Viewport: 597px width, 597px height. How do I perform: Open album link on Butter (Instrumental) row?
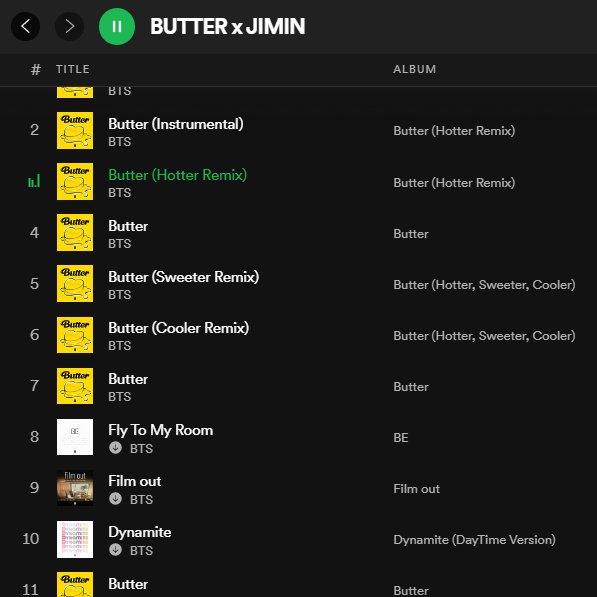pyautogui.click(x=454, y=131)
